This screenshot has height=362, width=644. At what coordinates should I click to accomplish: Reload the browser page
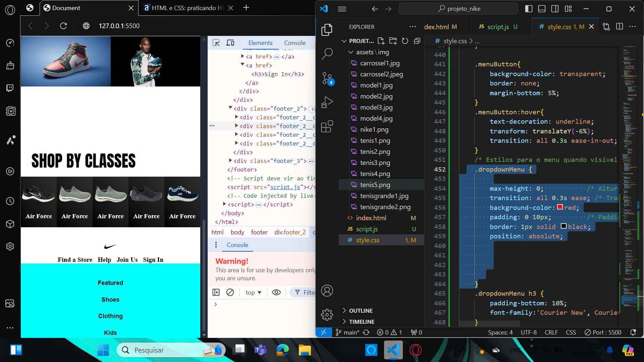(x=63, y=26)
